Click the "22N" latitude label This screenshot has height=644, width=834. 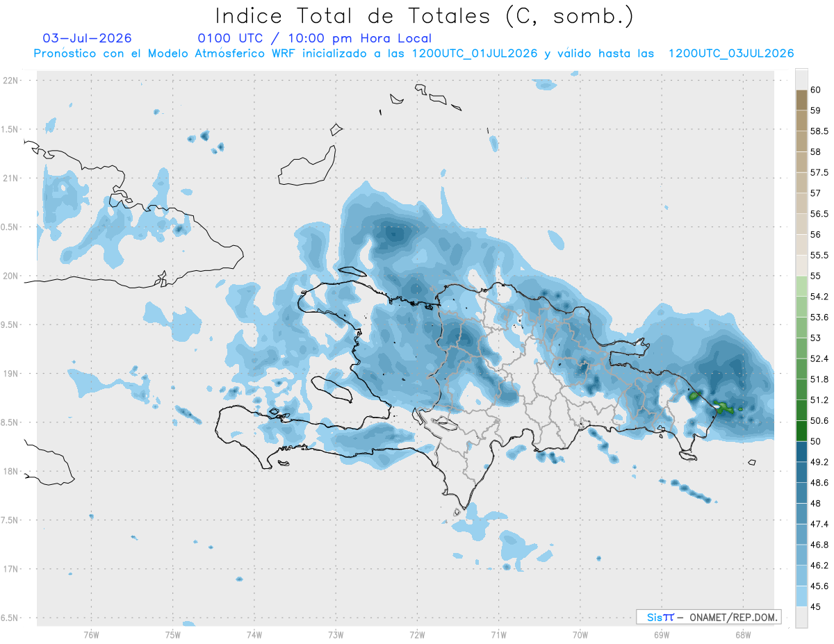tap(11, 80)
